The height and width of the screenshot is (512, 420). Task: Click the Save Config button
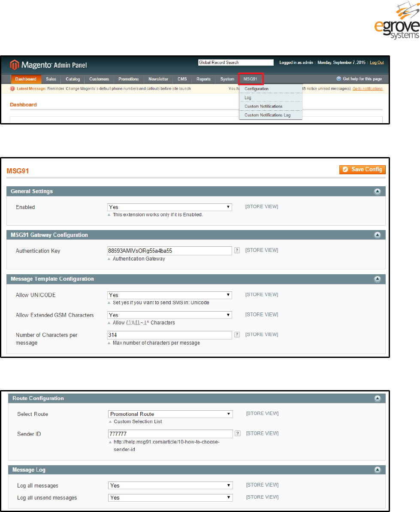point(363,170)
